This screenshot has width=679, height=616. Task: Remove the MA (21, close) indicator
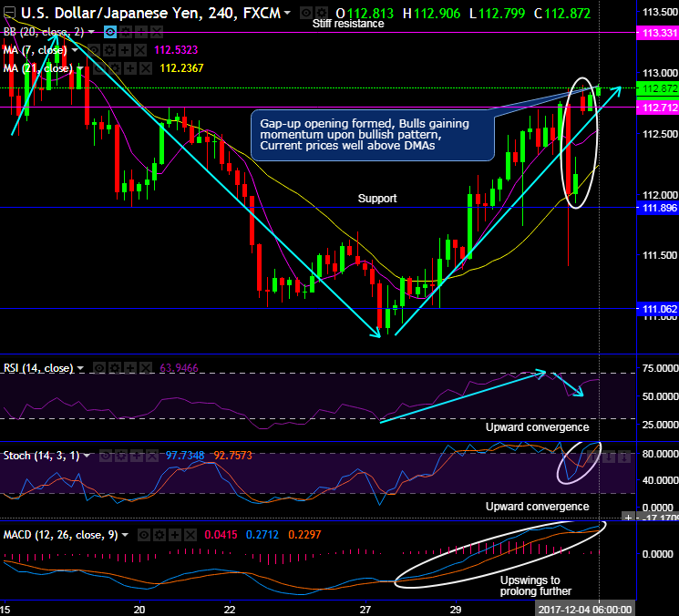(x=145, y=67)
